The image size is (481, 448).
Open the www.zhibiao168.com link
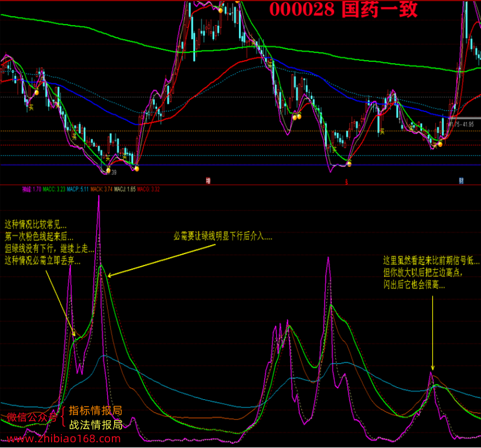[64, 439]
